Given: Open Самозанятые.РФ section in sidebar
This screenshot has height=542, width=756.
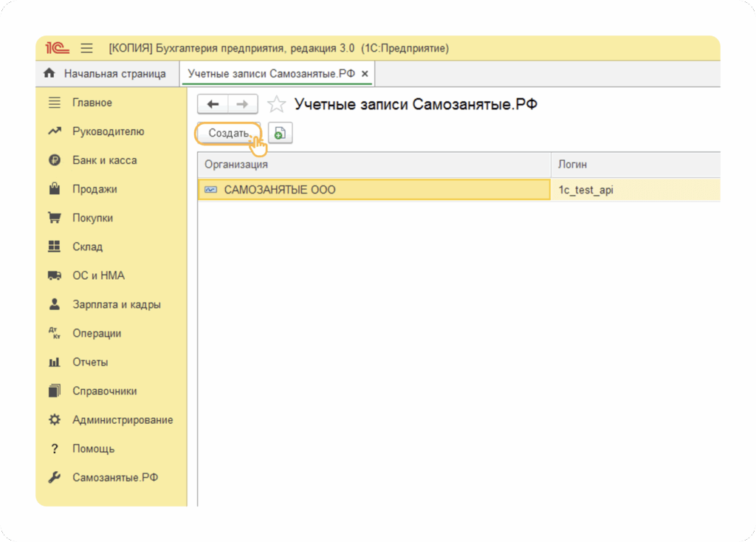Looking at the screenshot, I should click(x=114, y=478).
